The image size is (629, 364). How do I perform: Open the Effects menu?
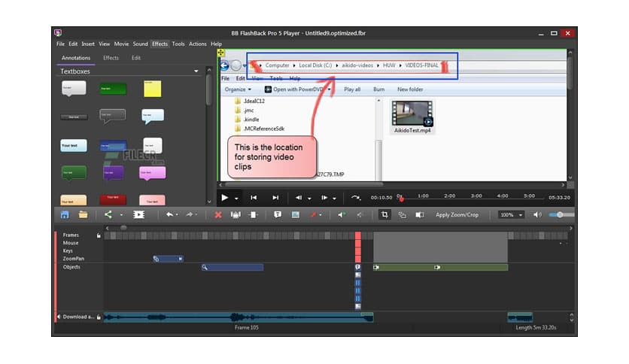(160, 44)
